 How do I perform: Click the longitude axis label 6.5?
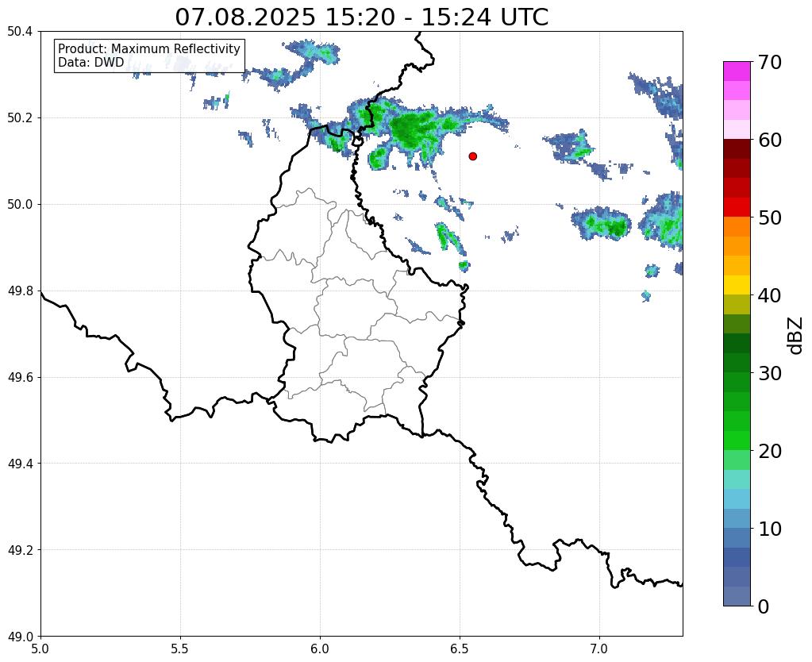(460, 649)
